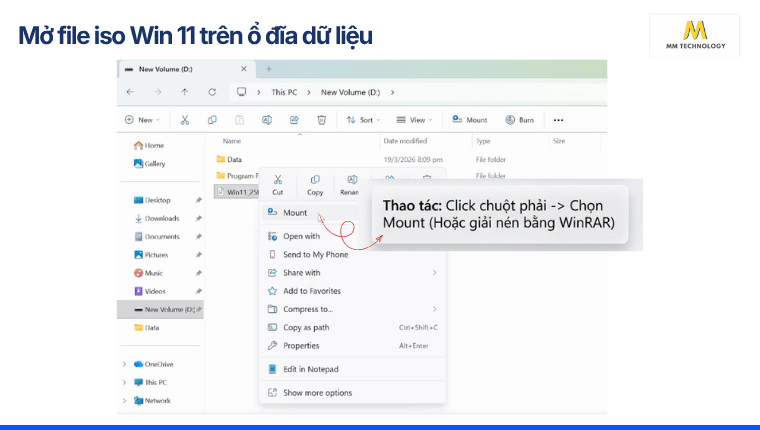The width and height of the screenshot is (760, 430).
Task: Close the New Volume (D:) tab
Action: tap(244, 69)
